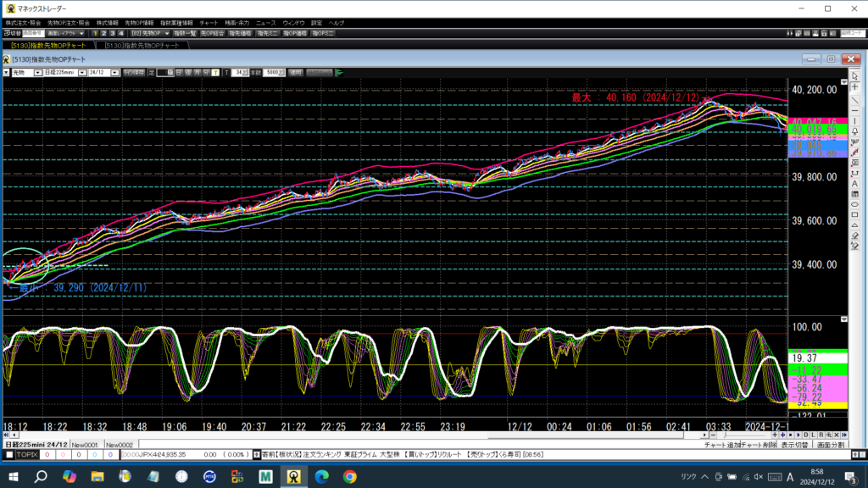The image size is (868, 488).
Task: Toggle the TOPIX checkbox in status bar
Action: [x=9, y=455]
